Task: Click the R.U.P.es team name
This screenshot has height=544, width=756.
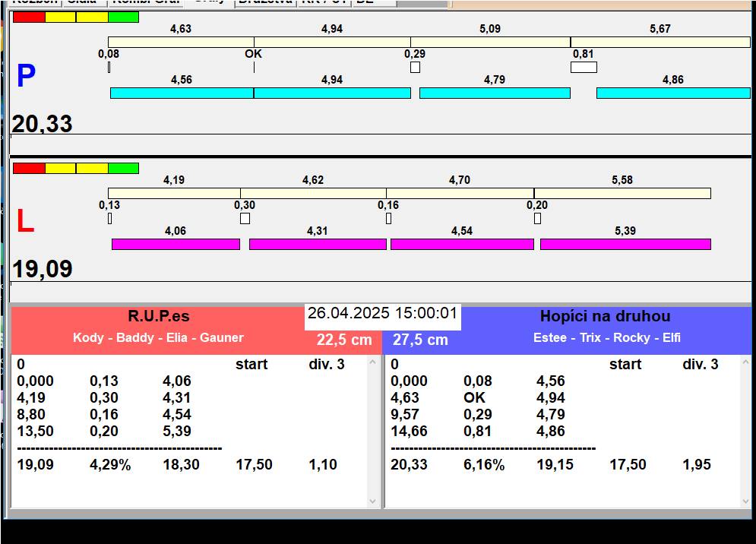Action: tap(159, 316)
